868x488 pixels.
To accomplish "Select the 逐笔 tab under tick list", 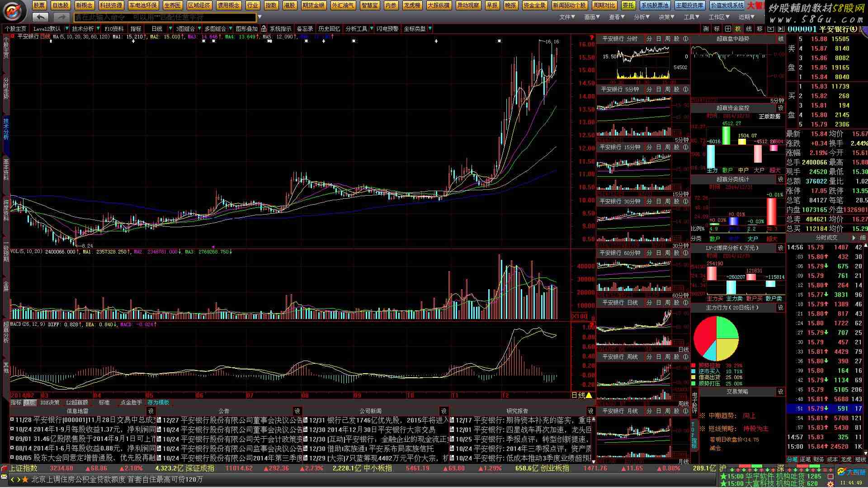I will click(806, 460).
